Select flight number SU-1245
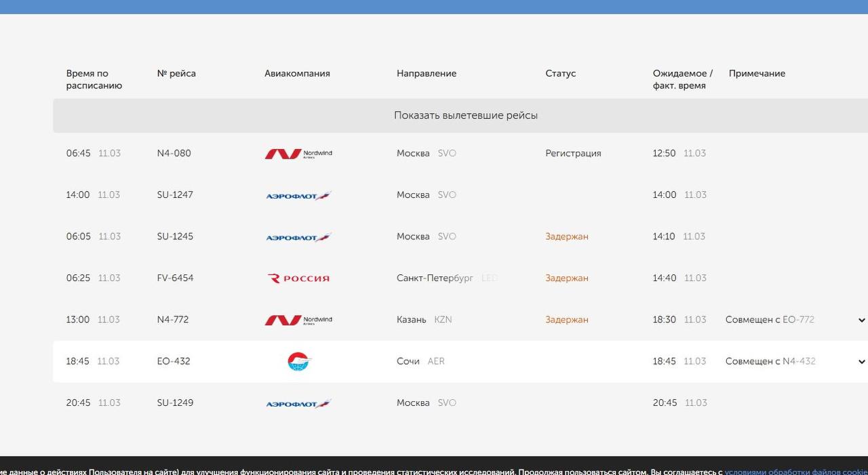 [175, 236]
